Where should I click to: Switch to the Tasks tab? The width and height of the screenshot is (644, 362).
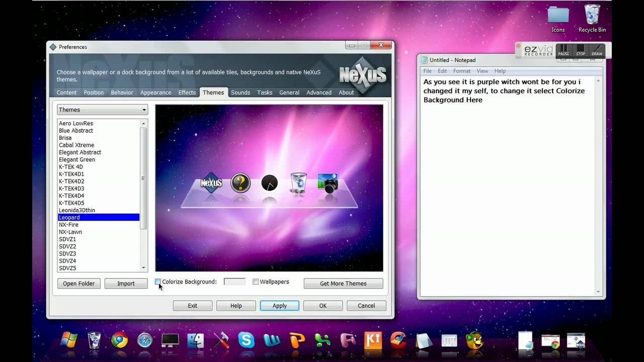(x=265, y=93)
